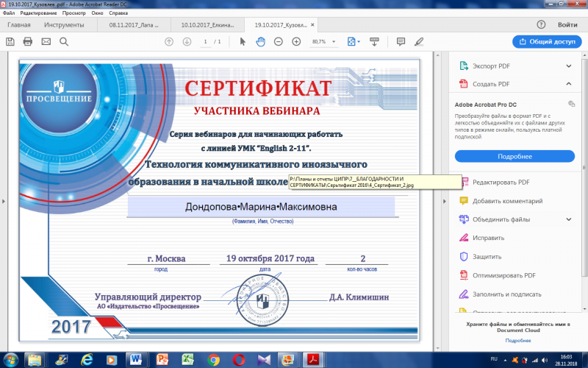Switch to the 10.10.2017_Елкина document tab

tap(207, 25)
